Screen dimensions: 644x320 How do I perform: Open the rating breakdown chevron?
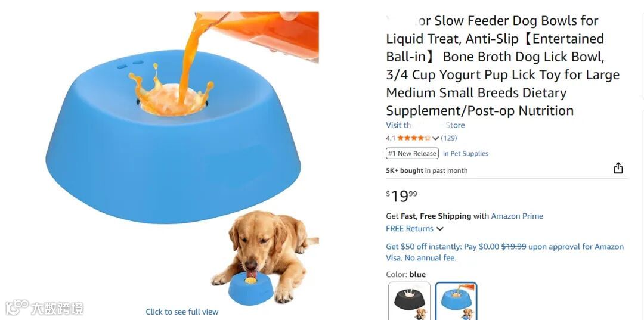(436, 138)
